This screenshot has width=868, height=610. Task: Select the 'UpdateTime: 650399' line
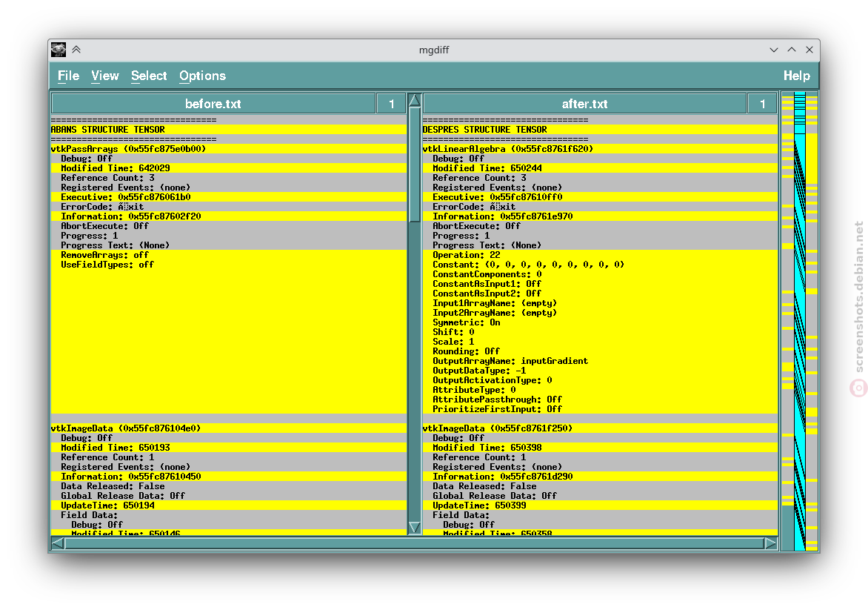600,505
